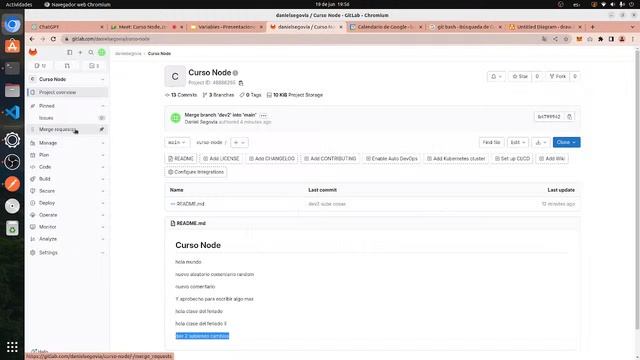640x360 pixels.
Task: Click the share page icon in address bar
Action: pyautogui.click(x=555, y=39)
